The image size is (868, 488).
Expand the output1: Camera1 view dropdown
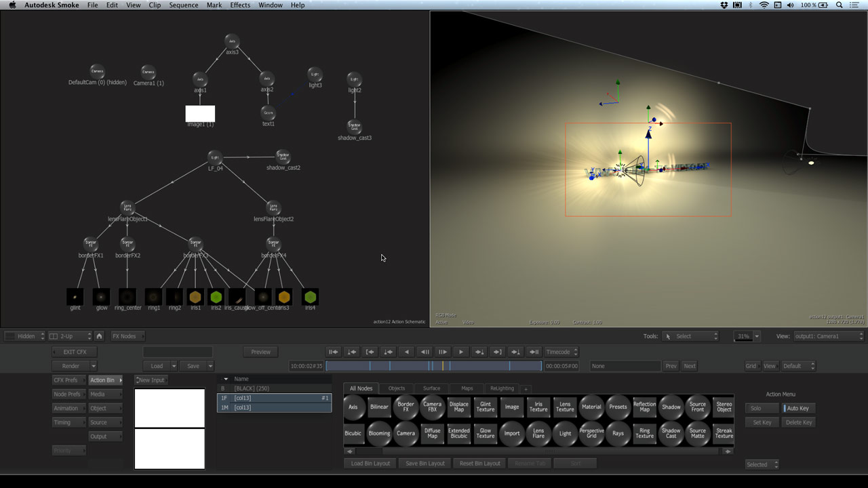(828, 336)
